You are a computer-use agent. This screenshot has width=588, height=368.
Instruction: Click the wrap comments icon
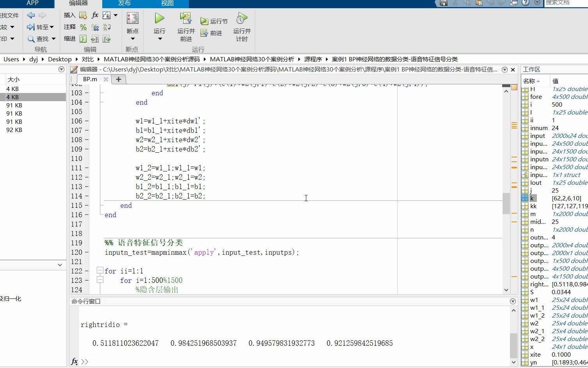pyautogui.click(x=107, y=27)
